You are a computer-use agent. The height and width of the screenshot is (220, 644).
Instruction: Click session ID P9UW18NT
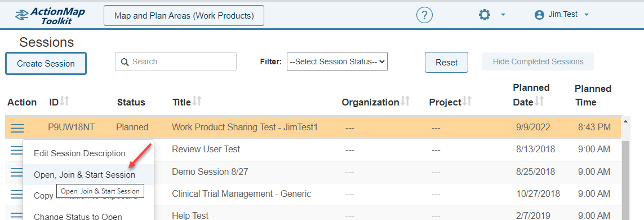(x=72, y=127)
